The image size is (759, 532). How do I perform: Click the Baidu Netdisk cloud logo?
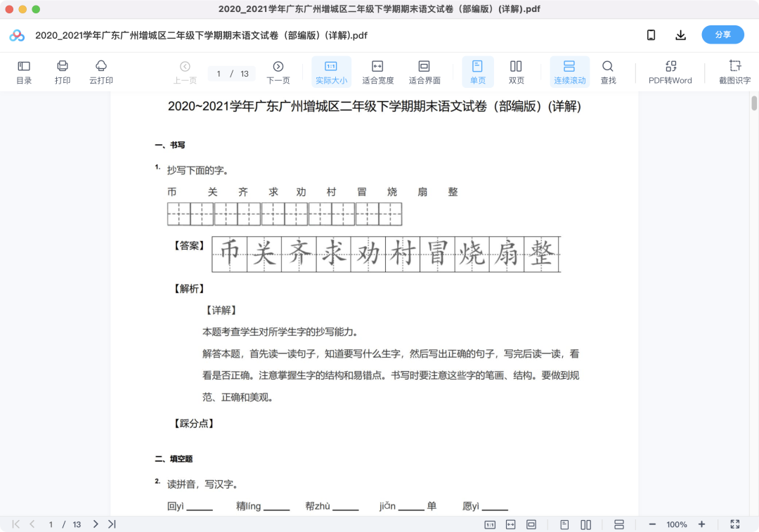(x=17, y=35)
